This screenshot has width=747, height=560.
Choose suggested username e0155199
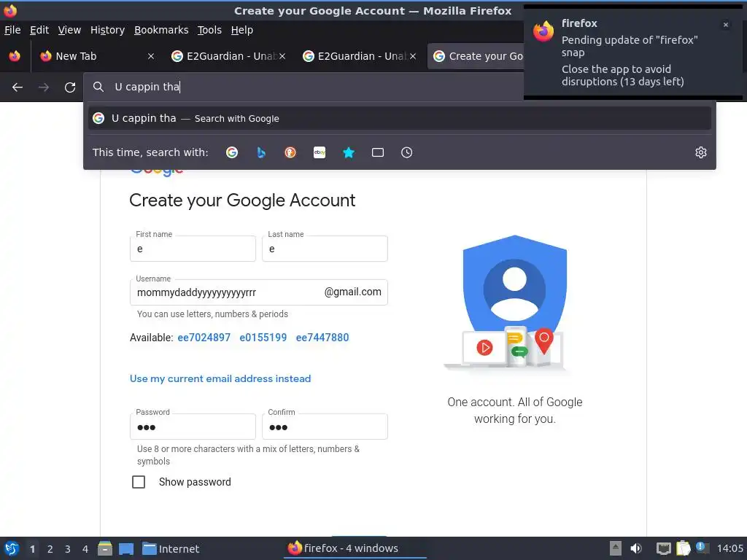[x=263, y=338]
